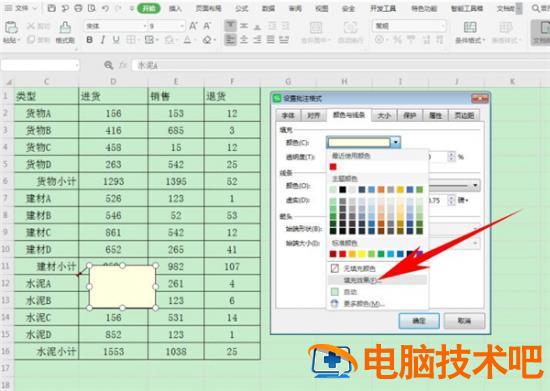Screen dimensions: 550x391
Task: Click the percent style icon
Action: 397,40
